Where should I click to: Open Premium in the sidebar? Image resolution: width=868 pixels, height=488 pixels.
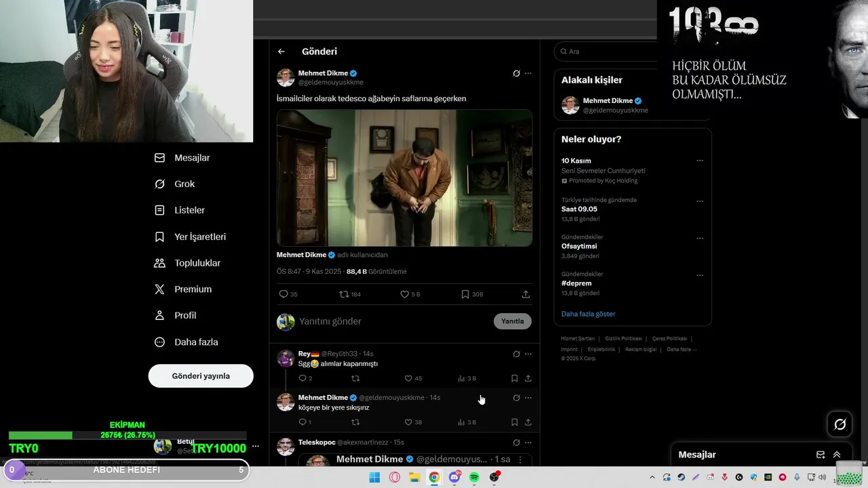[x=183, y=289]
